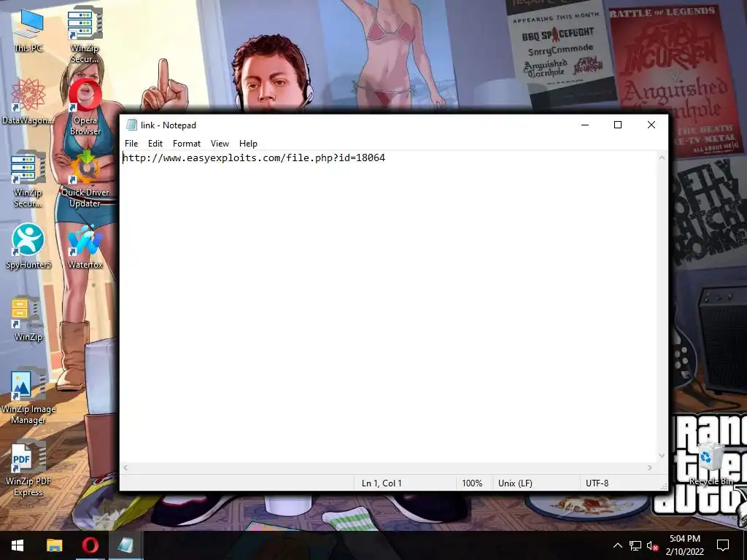Open the View menu in Notepad
This screenshot has height=560, width=747.
(220, 144)
